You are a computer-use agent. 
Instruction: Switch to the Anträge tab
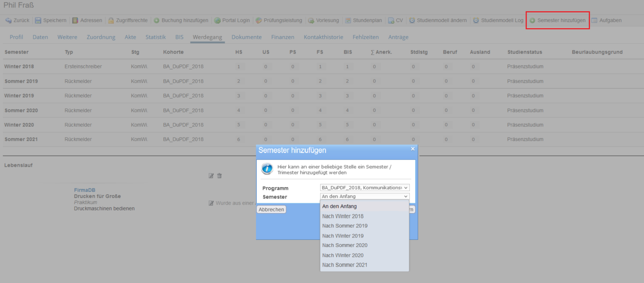click(398, 37)
